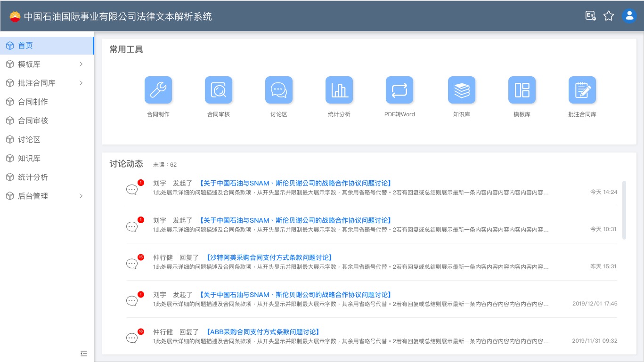Screen dimensions: 644x362
Task: Click the 未读：62 unread count
Action: (x=165, y=165)
